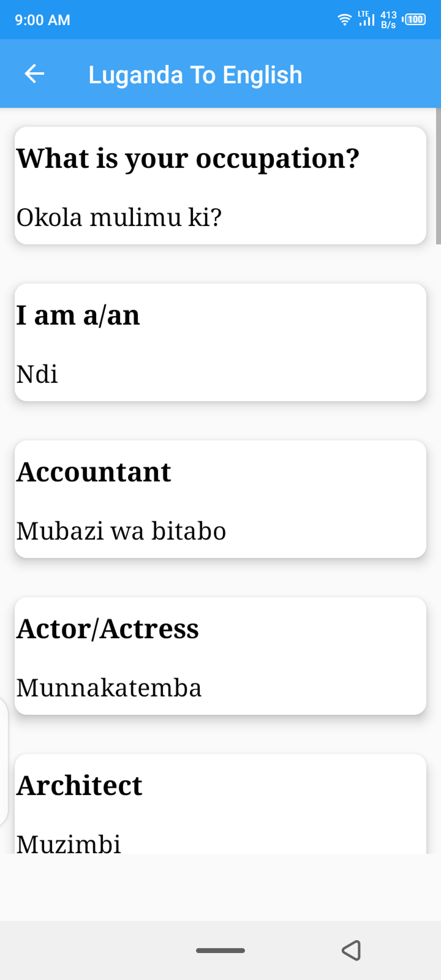Screen dimensions: 441x980
Task: Tap the "Mubazi wa bitabo" translation
Action: pos(121,531)
